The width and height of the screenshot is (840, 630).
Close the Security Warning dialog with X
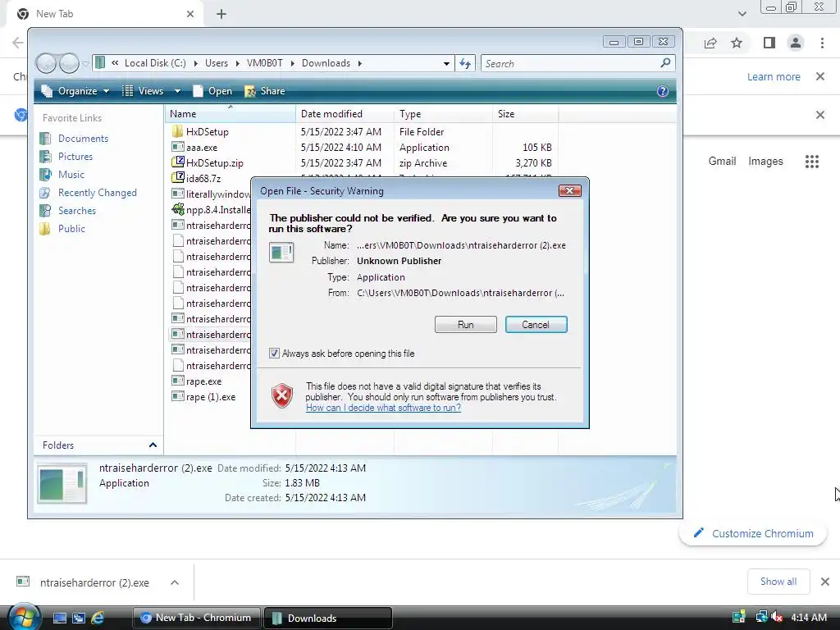coord(569,190)
